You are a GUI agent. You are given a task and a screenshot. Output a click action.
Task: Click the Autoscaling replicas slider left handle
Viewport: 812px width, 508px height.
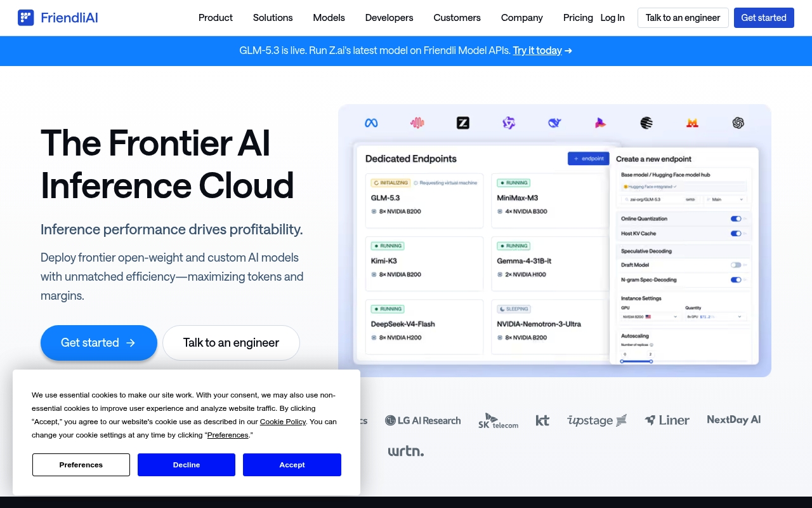pos(622,361)
